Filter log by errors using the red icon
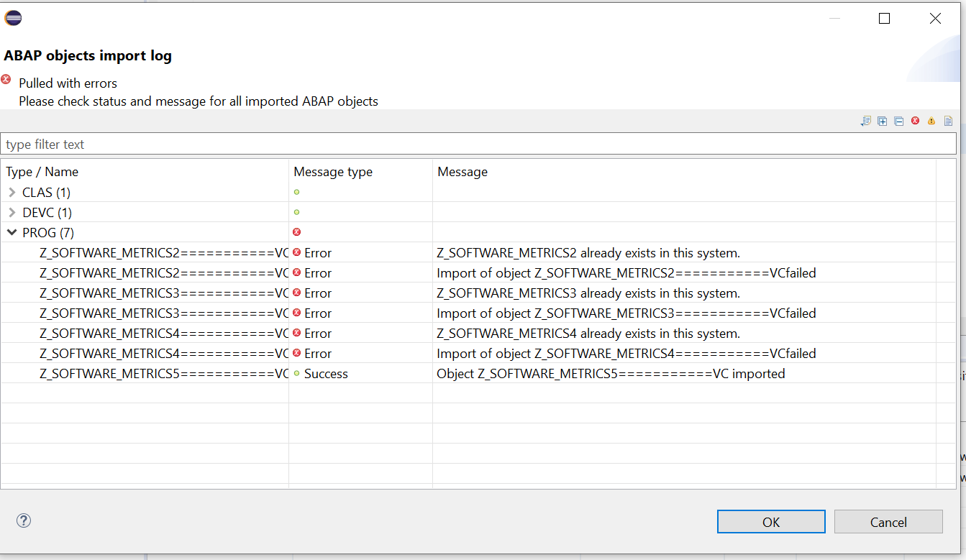Image resolution: width=966 pixels, height=560 pixels. pyautogui.click(x=915, y=121)
